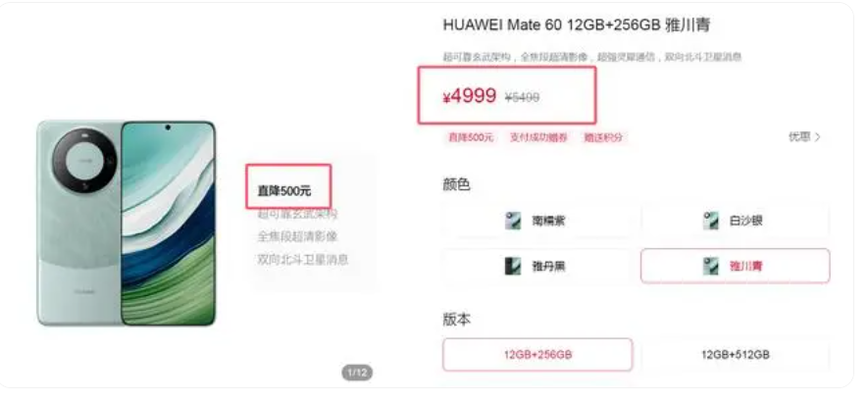Click the crossed-out ¥5499 original price
The width and height of the screenshot is (868, 403).
522,98
